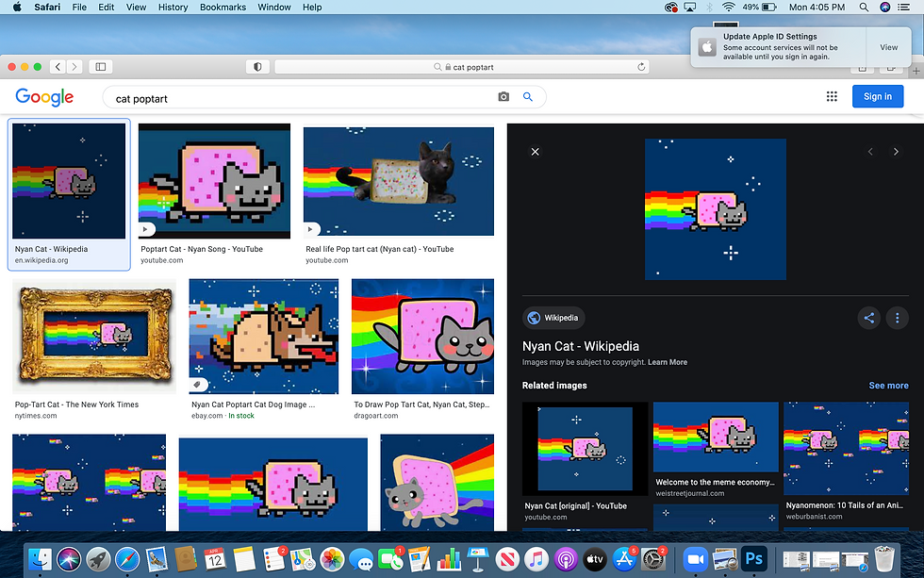The image size is (924, 578).
Task: Click Update Apple ID Settings notification text
Action: 769,37
